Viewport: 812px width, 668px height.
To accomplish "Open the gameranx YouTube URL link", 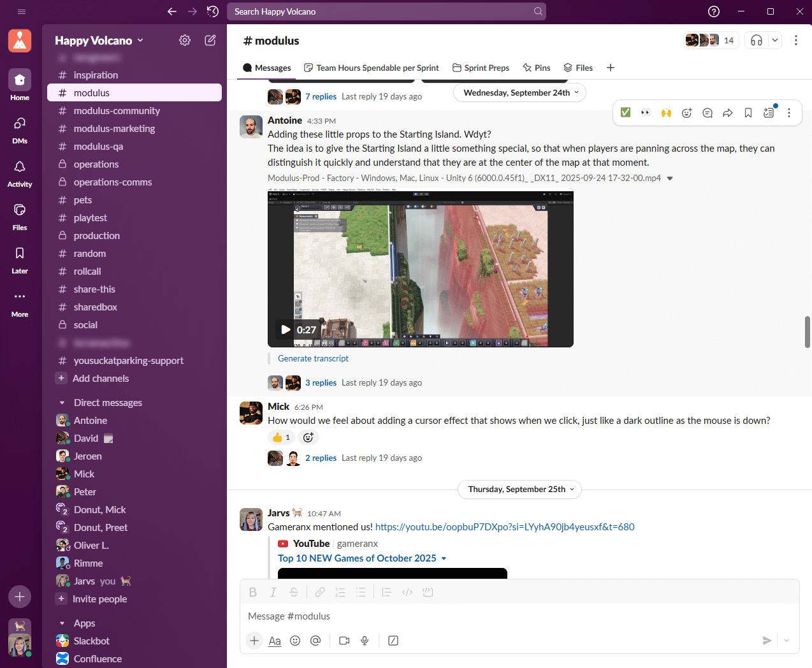I will point(505,526).
